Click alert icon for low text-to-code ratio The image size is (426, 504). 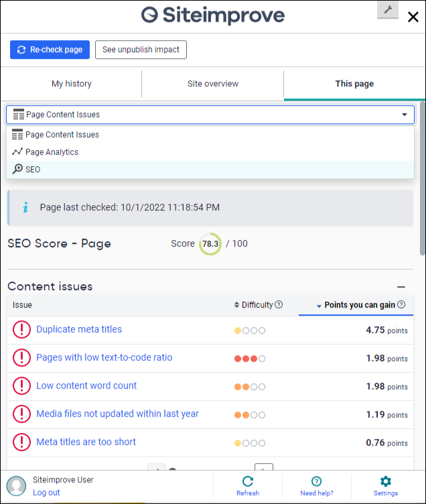(21, 357)
